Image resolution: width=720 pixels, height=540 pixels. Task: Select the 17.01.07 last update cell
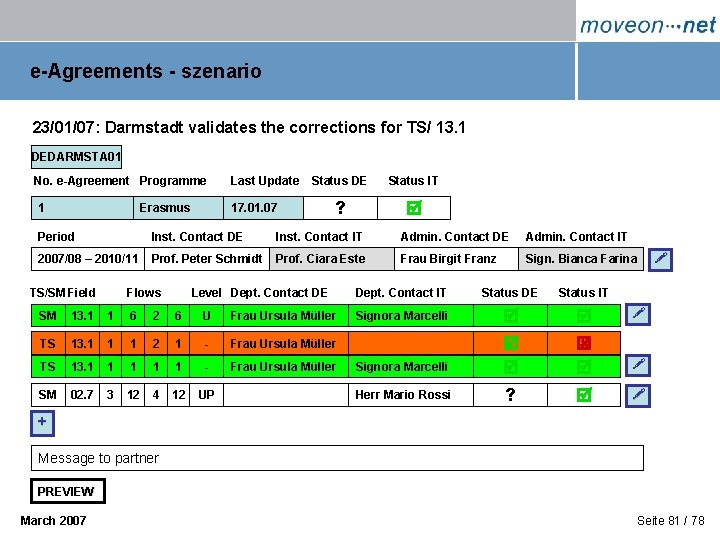point(263,208)
